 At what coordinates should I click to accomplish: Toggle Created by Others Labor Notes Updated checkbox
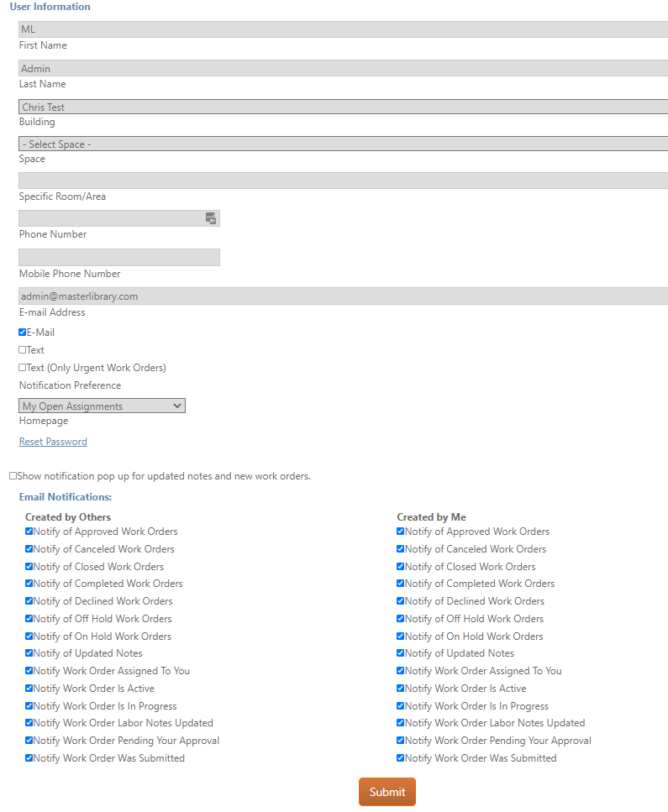tap(29, 723)
